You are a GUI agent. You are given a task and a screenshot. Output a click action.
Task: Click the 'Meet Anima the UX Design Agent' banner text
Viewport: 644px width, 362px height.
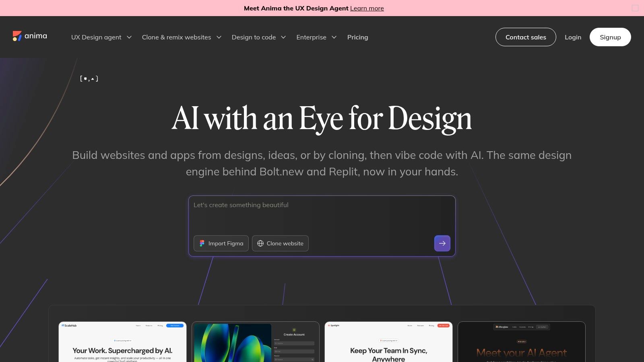point(296,8)
